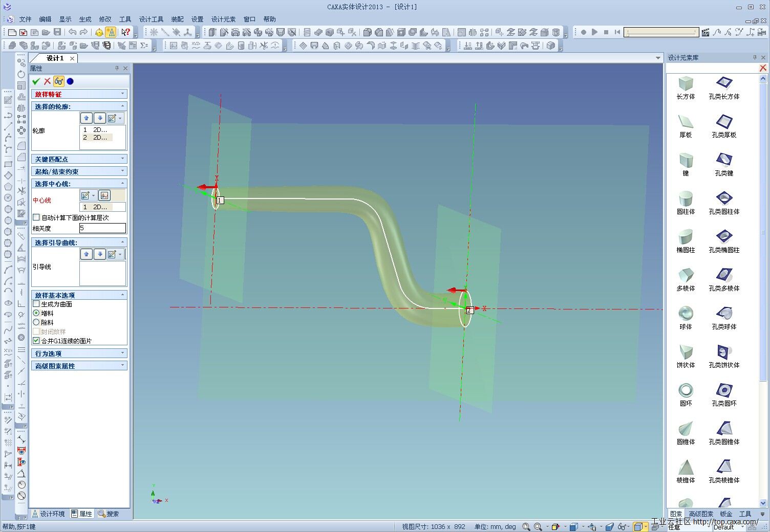Toggle design tree icon in toolbar

click(111, 32)
